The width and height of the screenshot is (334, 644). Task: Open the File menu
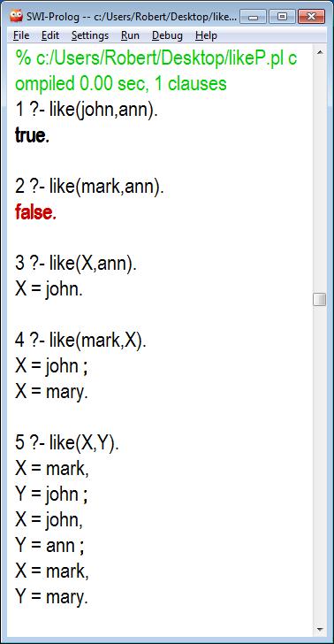[21, 35]
